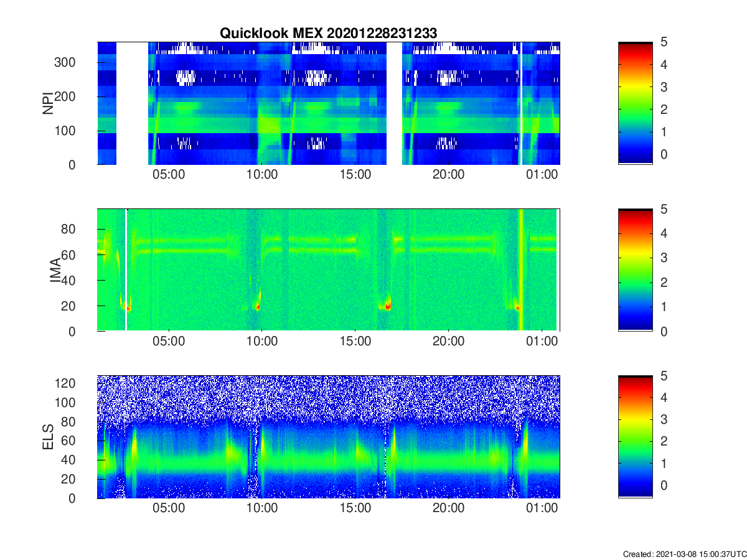Click the 0 label on NPI colorbar

(664, 154)
